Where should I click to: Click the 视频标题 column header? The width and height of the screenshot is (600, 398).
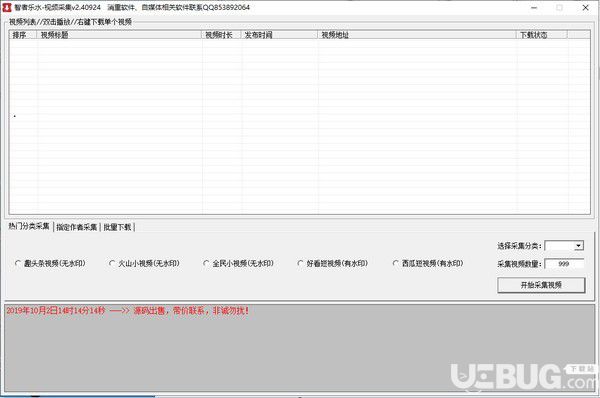tap(119, 35)
